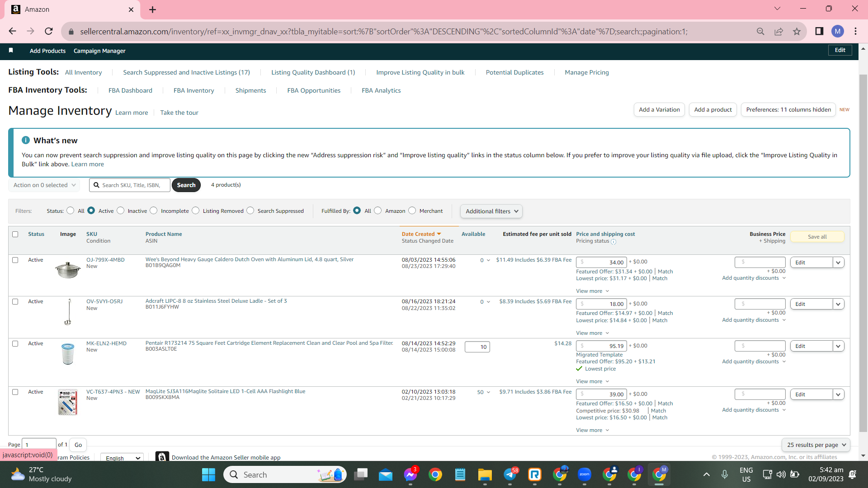
Task: Go to FBA Shipments
Action: (250, 90)
